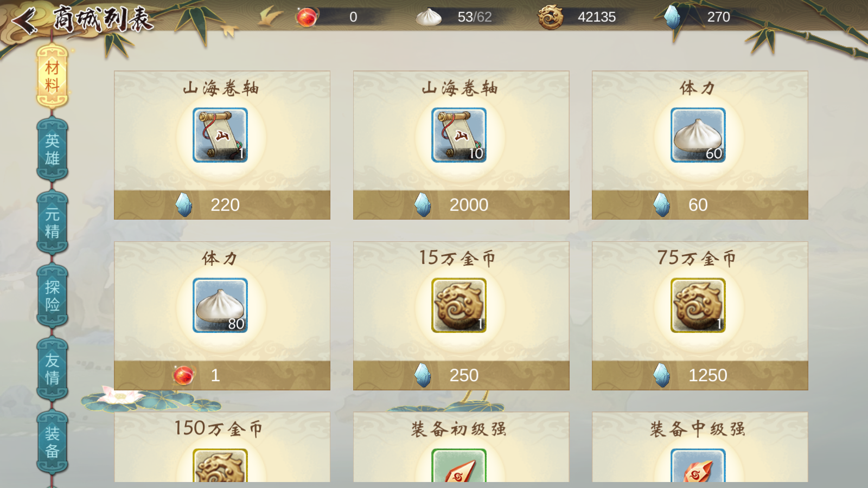Open the 探险 shop tab
The height and width of the screenshot is (488, 868).
(52, 296)
